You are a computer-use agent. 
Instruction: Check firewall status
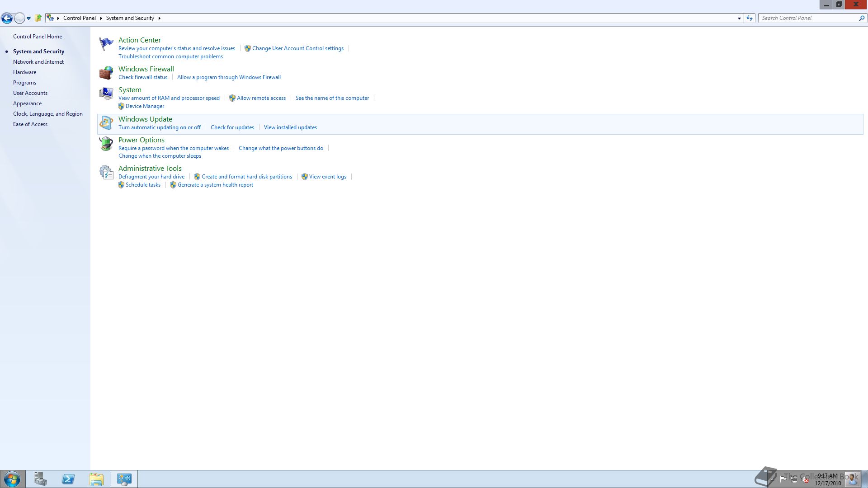point(143,77)
